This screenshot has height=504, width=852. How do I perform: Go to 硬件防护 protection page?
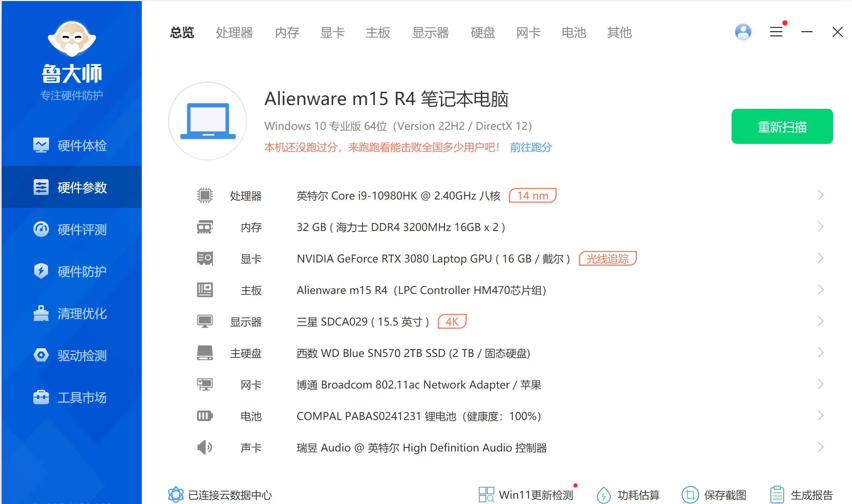click(71, 271)
